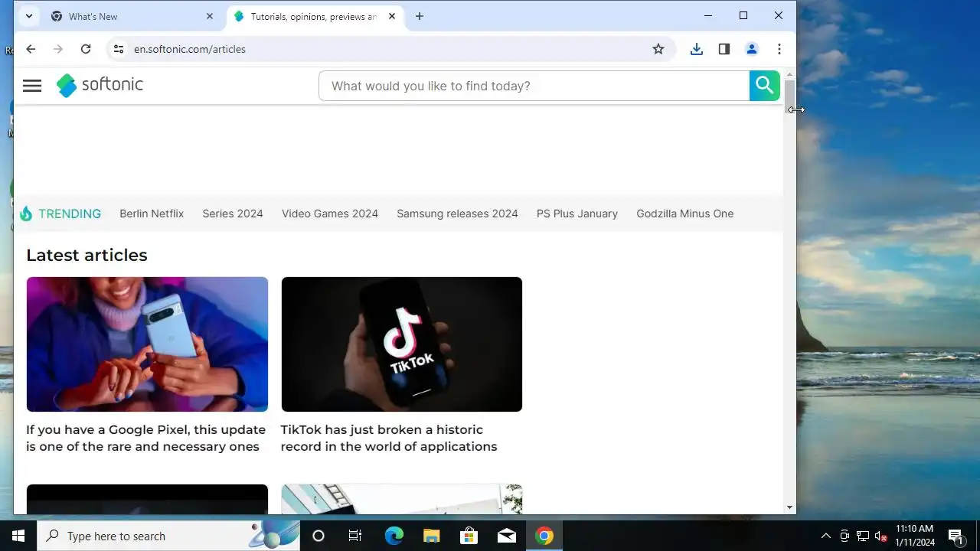The height and width of the screenshot is (551, 980).
Task: Click the vertical scrollbar thumb
Action: (x=789, y=97)
